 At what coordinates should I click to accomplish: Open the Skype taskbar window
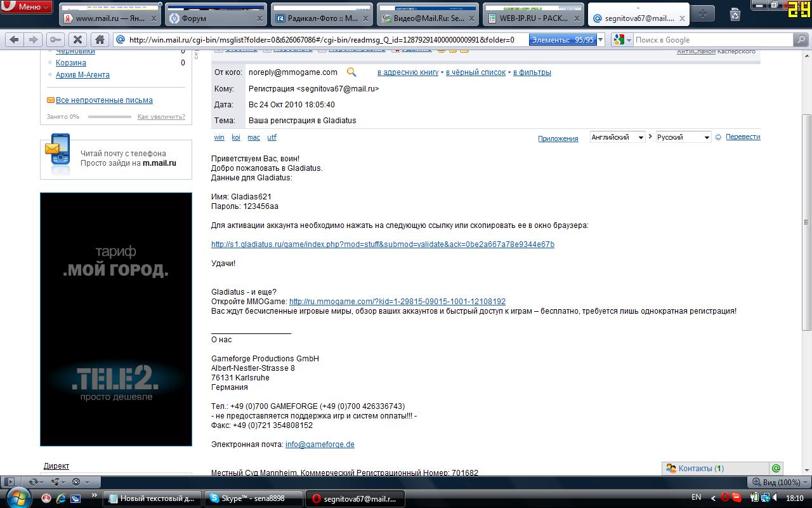[254, 498]
